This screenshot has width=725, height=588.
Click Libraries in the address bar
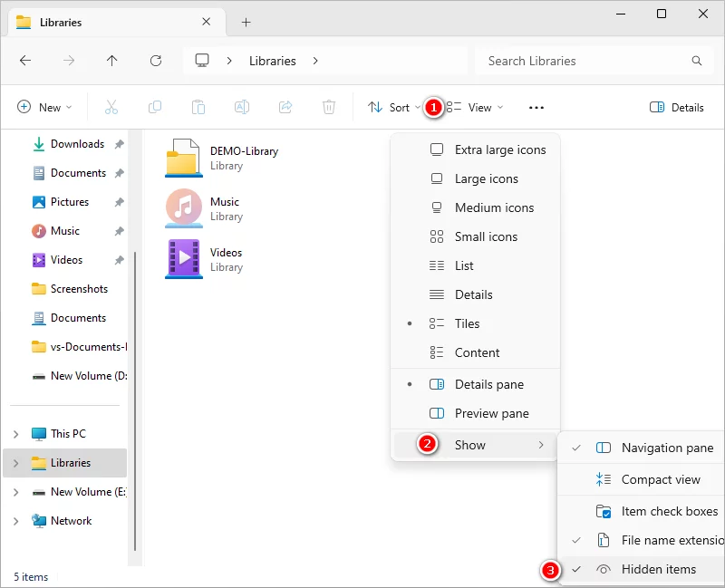pos(273,61)
